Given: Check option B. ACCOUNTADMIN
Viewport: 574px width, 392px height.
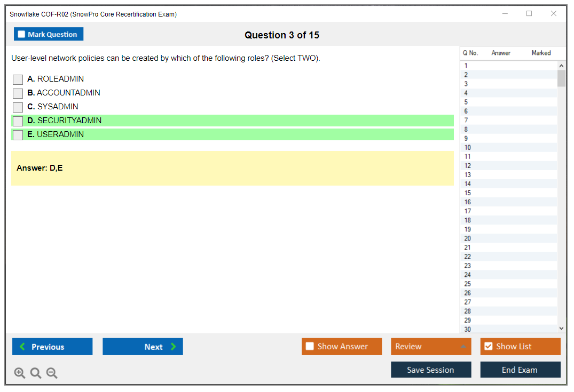Looking at the screenshot, I should pyautogui.click(x=18, y=93).
